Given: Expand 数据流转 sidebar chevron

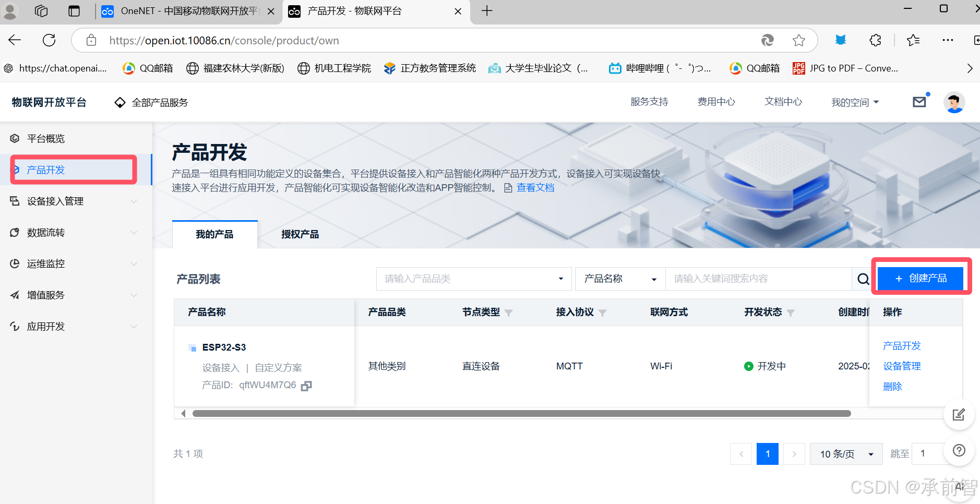Looking at the screenshot, I should (x=134, y=233).
